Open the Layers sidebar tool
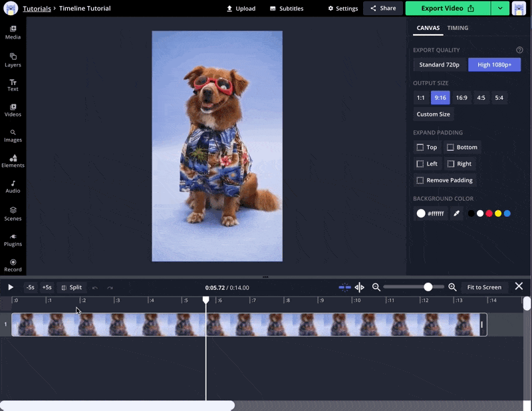 tap(13, 60)
